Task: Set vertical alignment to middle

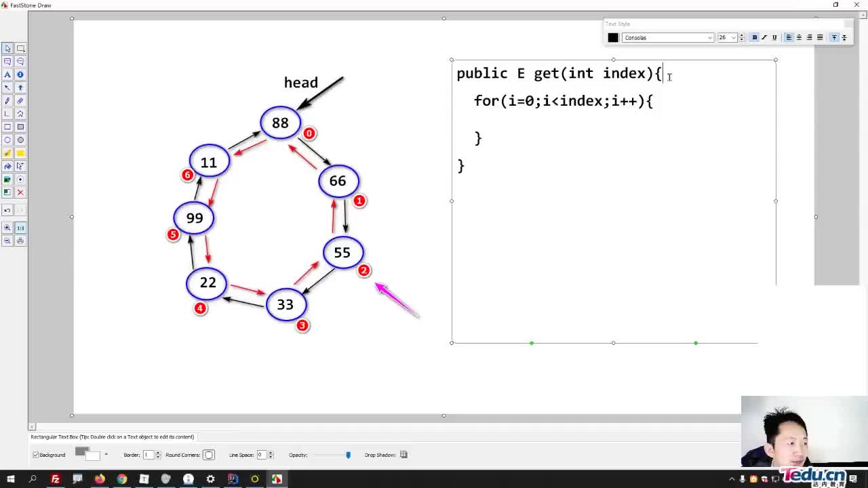Action: click(844, 37)
